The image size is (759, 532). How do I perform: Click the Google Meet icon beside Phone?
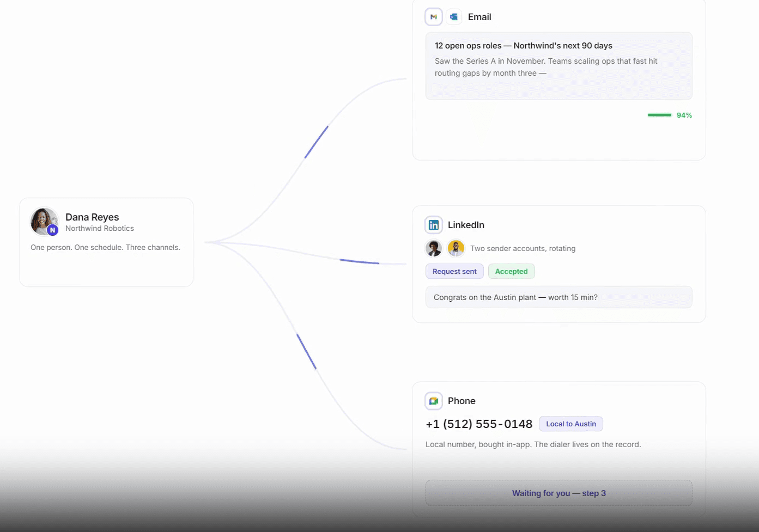[x=434, y=401]
